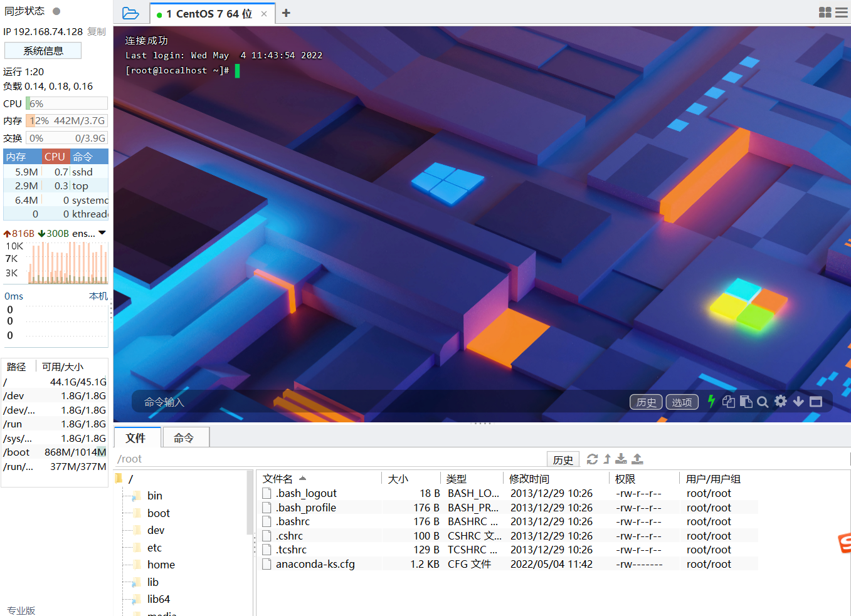Image resolution: width=851 pixels, height=616 pixels.
Task: Open network interface dropdown arrow
Action: coord(102,233)
